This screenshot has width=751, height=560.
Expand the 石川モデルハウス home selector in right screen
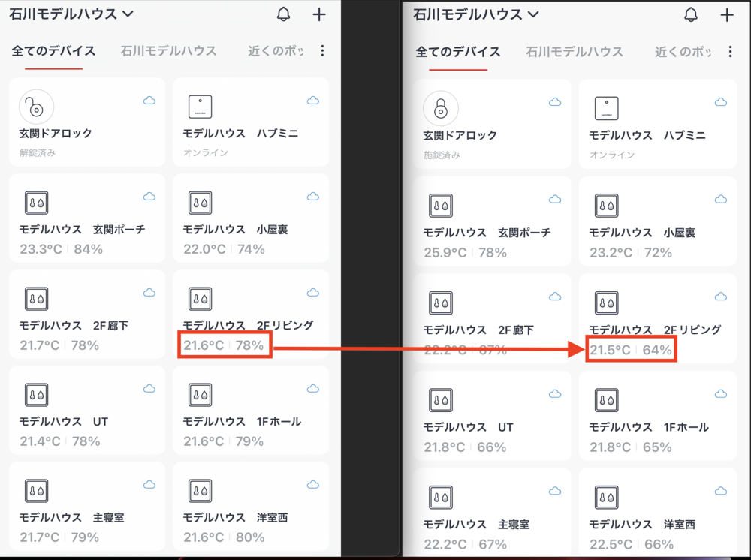tap(476, 15)
